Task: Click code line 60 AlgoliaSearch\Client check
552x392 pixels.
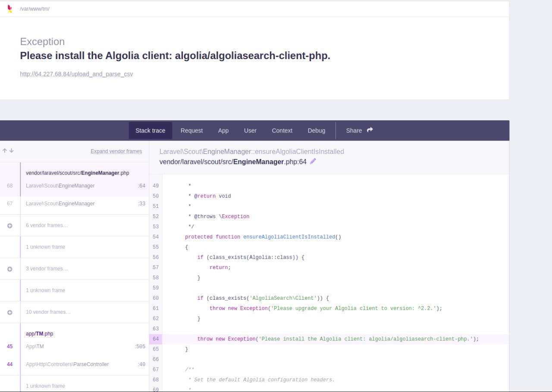Action: point(263,298)
